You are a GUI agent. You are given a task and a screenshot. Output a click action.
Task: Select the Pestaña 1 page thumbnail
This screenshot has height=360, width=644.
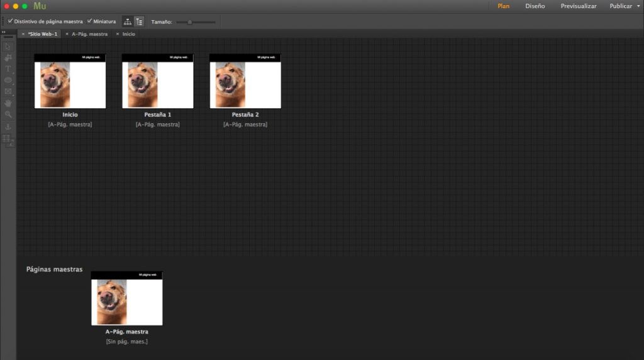coord(158,81)
